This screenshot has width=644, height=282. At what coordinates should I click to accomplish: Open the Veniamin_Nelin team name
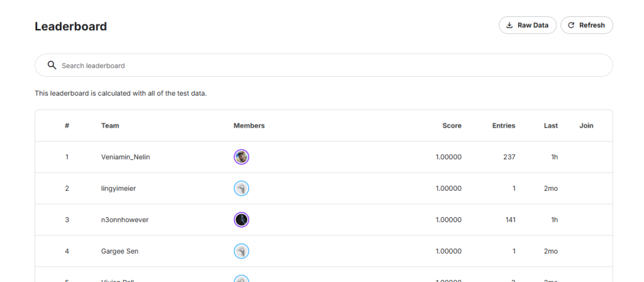coord(125,157)
